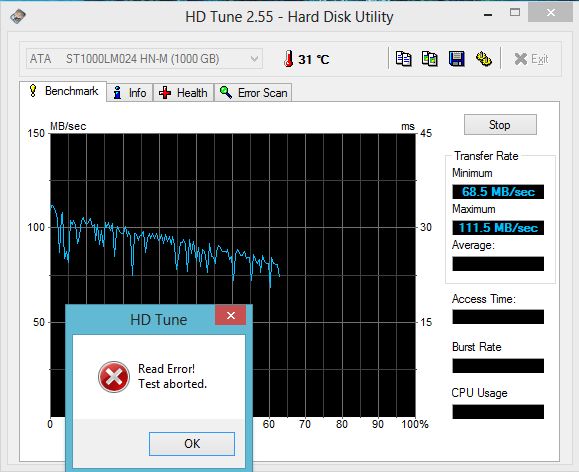The height and width of the screenshot is (472, 579).
Task: Click the thermometer temperature icon
Action: 289,59
